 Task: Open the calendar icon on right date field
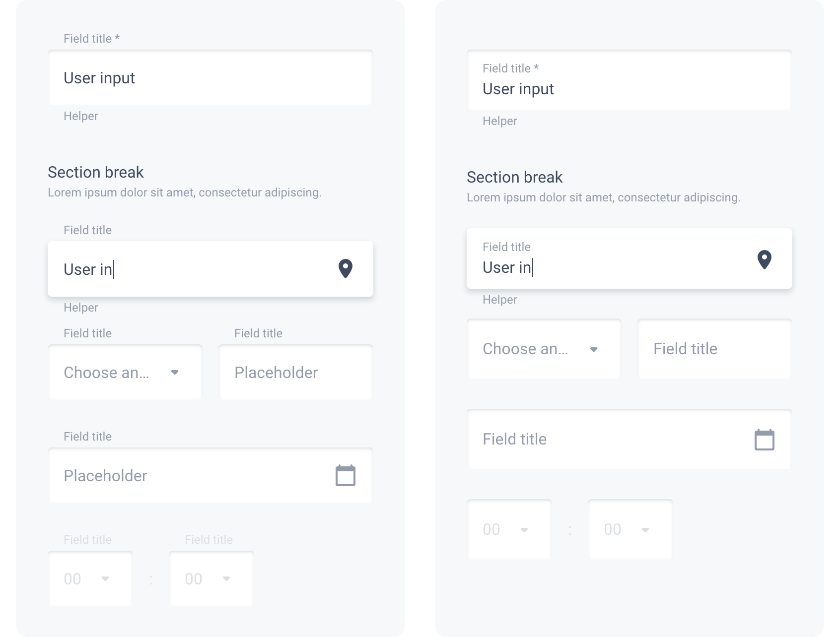click(x=765, y=439)
